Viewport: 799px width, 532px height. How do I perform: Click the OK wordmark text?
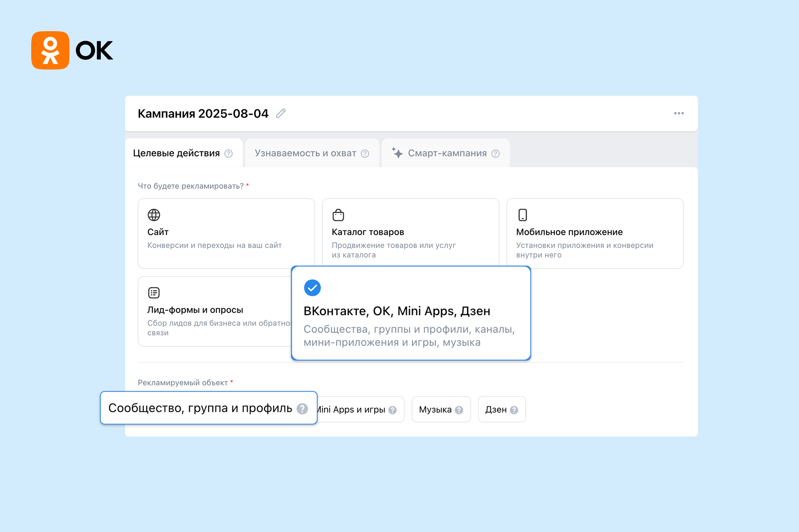click(94, 51)
